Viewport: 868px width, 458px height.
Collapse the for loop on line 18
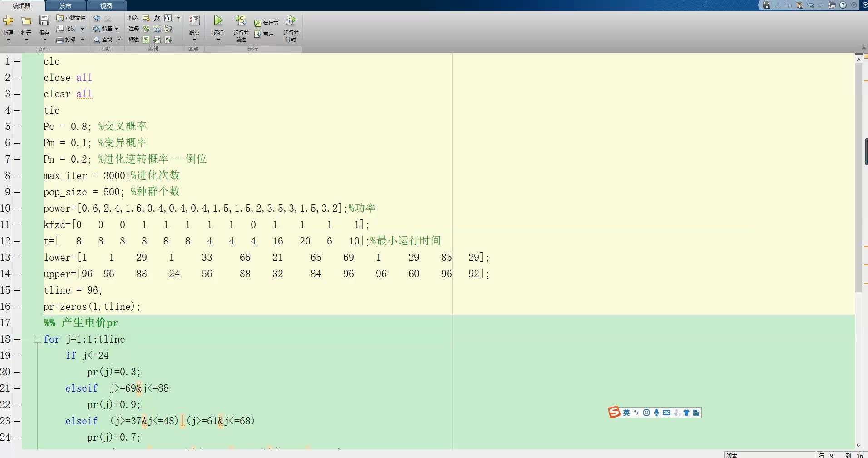coord(38,339)
